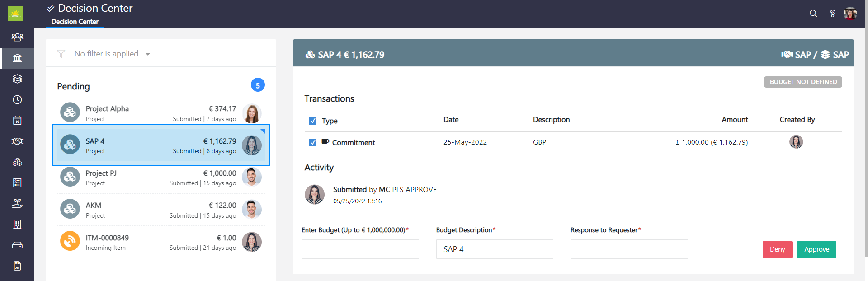Image resolution: width=868 pixels, height=281 pixels.
Task: Toggle the Type header select-all checkbox
Action: click(312, 121)
